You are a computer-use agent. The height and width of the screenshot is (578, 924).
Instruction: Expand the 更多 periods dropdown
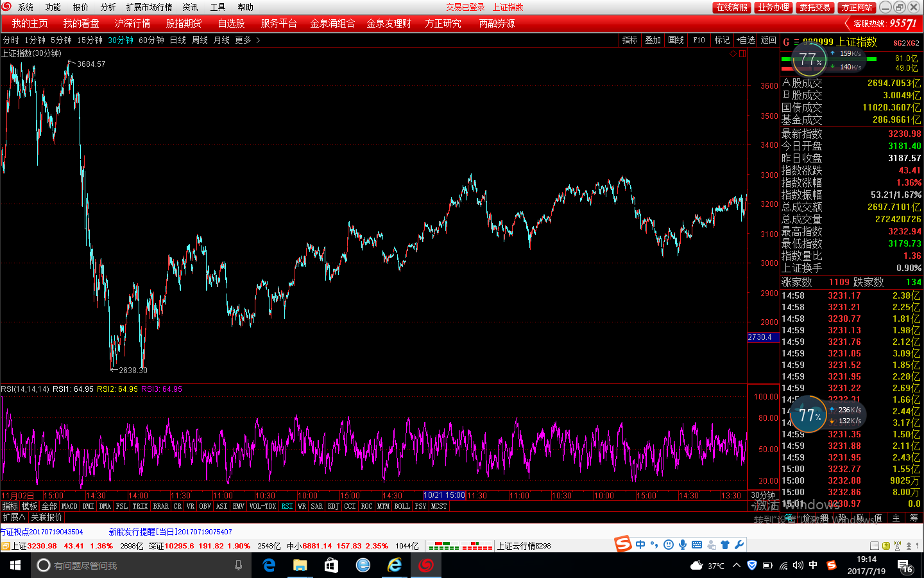coord(247,40)
